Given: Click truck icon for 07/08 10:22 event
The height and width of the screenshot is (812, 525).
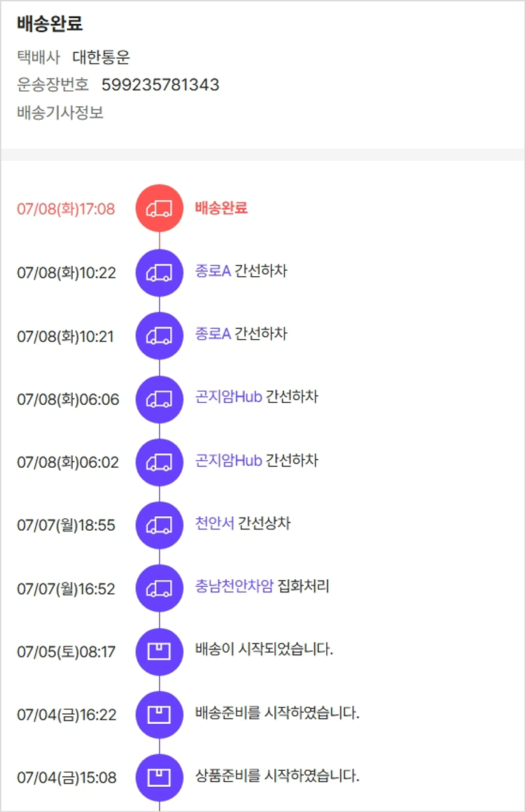Looking at the screenshot, I should pyautogui.click(x=159, y=272).
